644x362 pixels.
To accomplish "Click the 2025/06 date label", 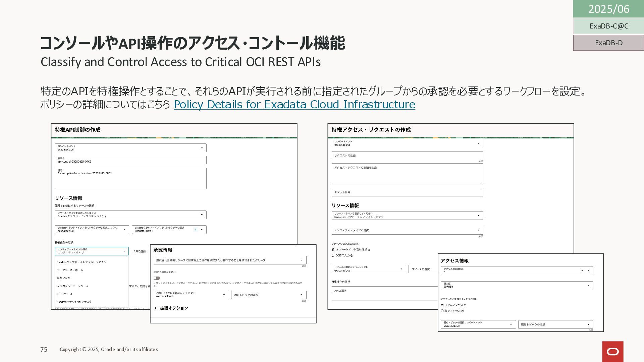I will click(608, 9).
